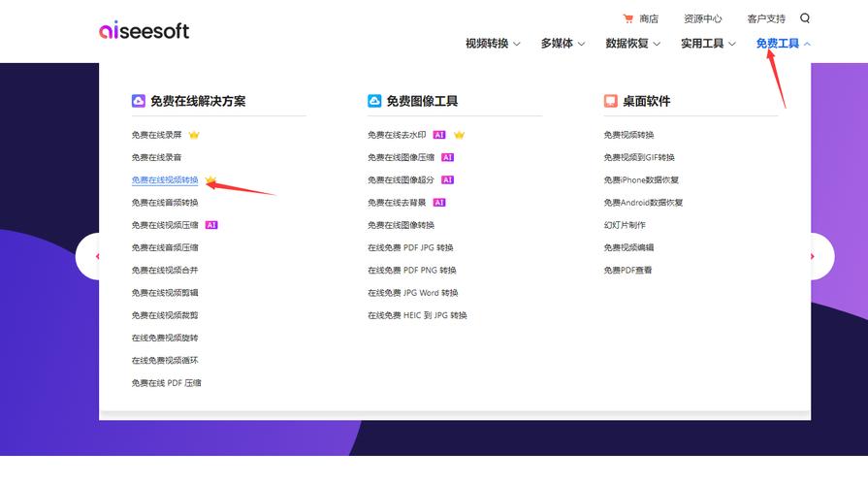The width and height of the screenshot is (868, 485).
Task: Open 免费在线图像压缩 tool
Action: [402, 157]
